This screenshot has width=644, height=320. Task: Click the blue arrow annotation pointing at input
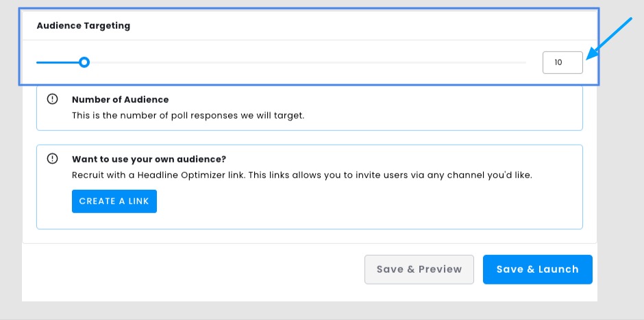click(x=609, y=38)
